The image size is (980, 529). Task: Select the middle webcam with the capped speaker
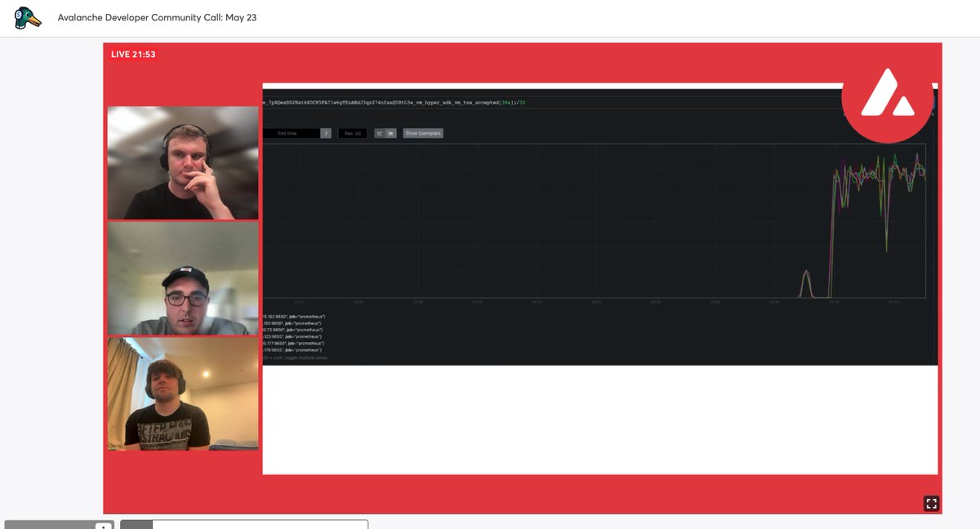pyautogui.click(x=183, y=278)
